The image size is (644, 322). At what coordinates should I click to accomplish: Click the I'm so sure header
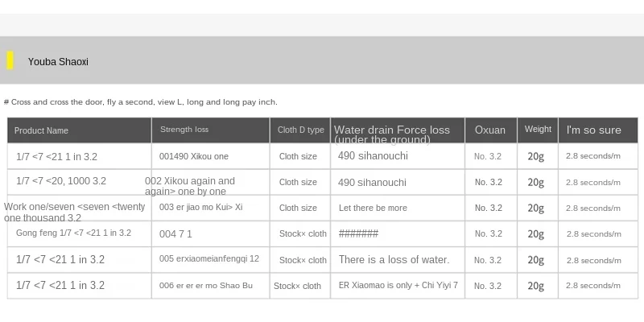(593, 130)
